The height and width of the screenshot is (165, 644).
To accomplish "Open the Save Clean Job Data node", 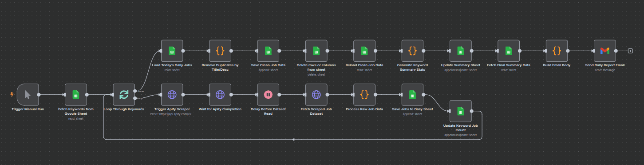I will (x=268, y=51).
